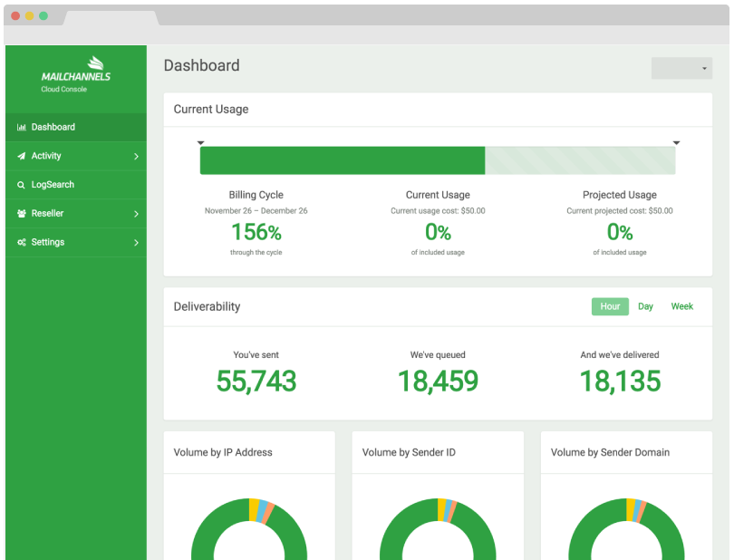Click the Projected Usage label
The height and width of the screenshot is (560, 734).
point(620,195)
